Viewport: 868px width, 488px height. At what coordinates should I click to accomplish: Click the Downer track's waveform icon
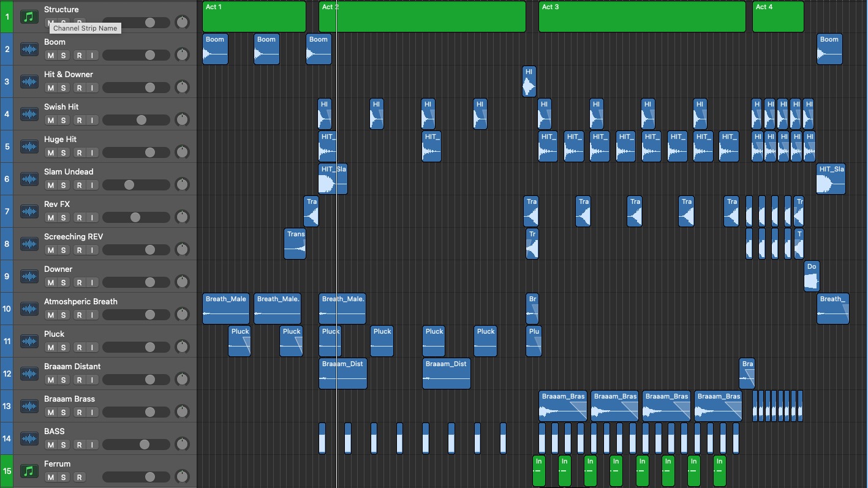pos(29,276)
